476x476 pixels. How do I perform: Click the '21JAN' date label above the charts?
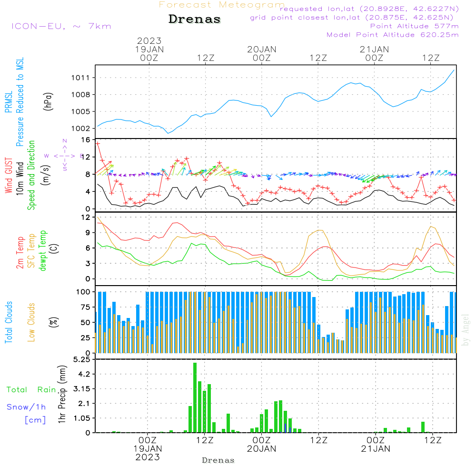point(374,50)
